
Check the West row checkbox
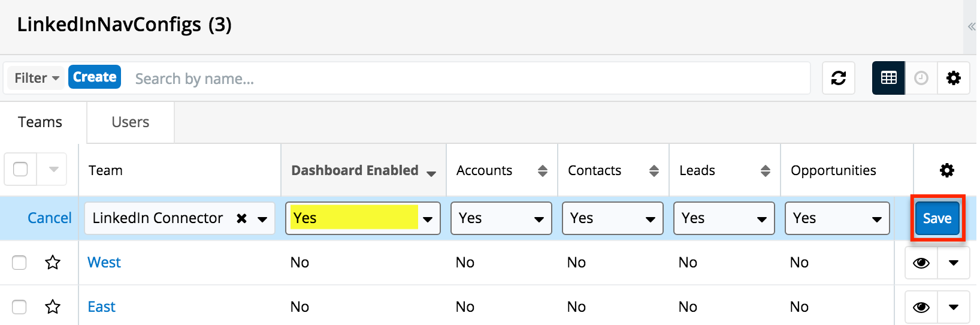19,263
